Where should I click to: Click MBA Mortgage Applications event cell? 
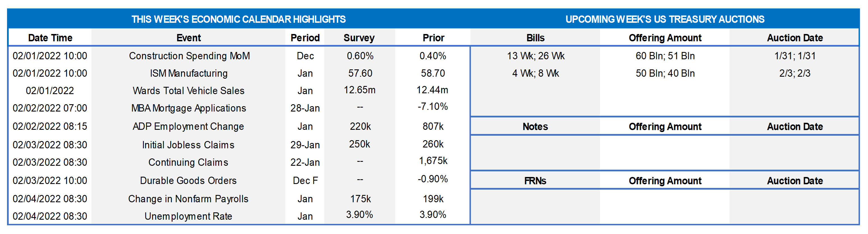point(189,108)
